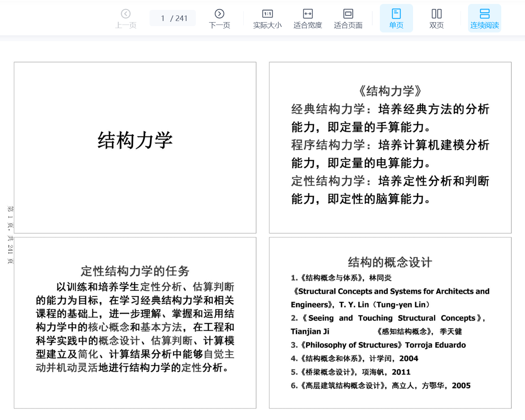Click the Philosophy of Structures reference line
This screenshot has height=420, width=525.
tap(378, 345)
